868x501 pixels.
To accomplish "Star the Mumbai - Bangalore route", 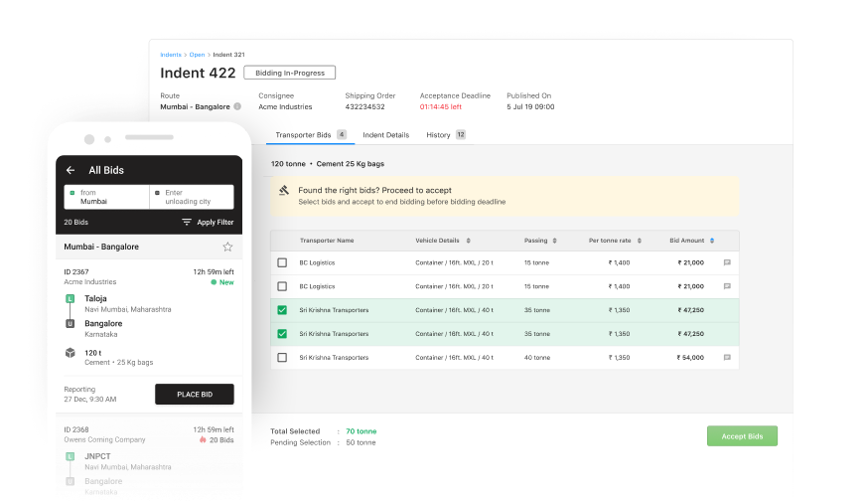I will pyautogui.click(x=227, y=247).
